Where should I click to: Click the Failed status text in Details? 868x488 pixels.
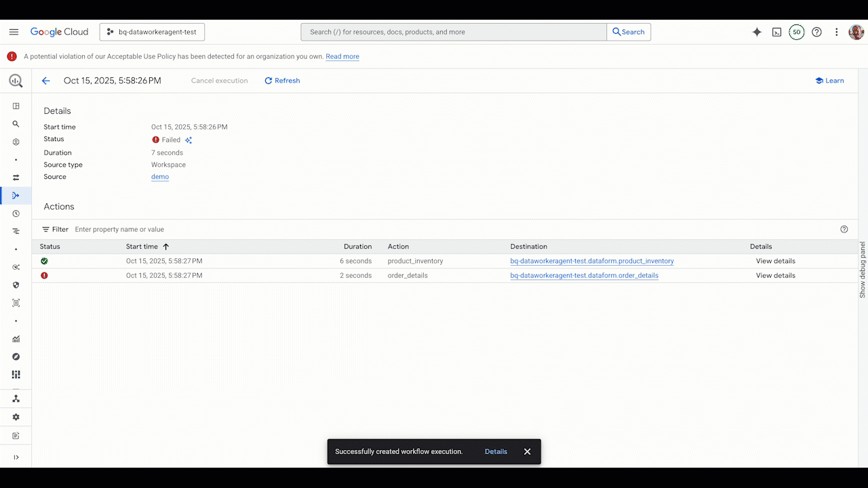coord(171,140)
